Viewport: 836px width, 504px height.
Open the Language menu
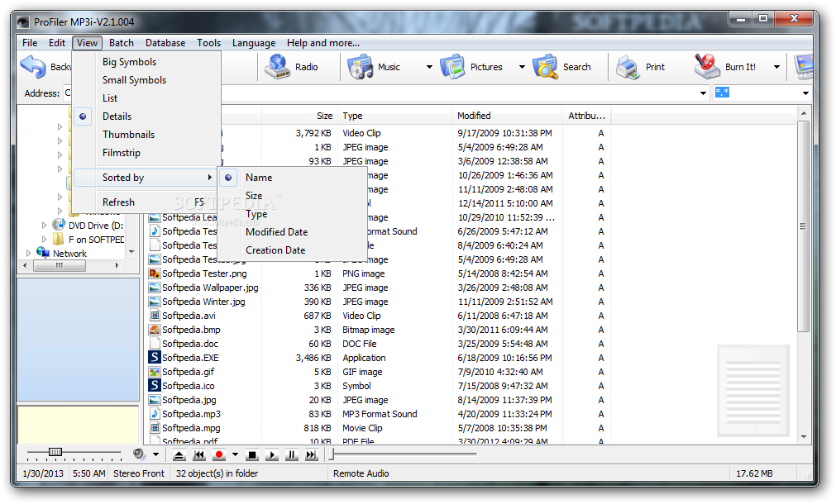[254, 43]
